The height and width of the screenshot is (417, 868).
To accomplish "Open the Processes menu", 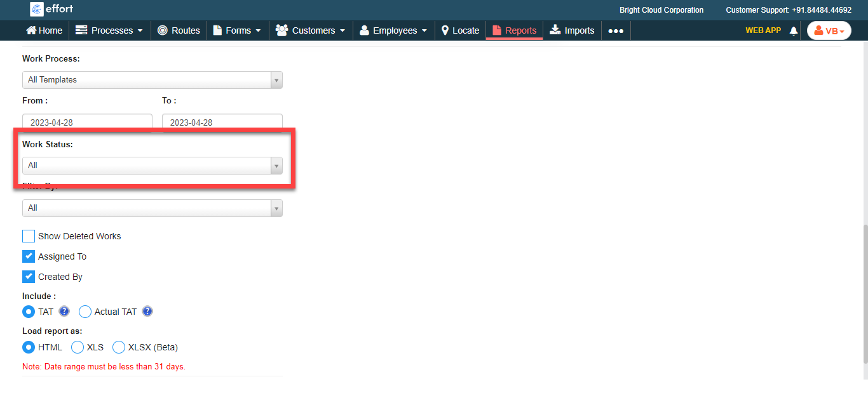I will pyautogui.click(x=109, y=30).
